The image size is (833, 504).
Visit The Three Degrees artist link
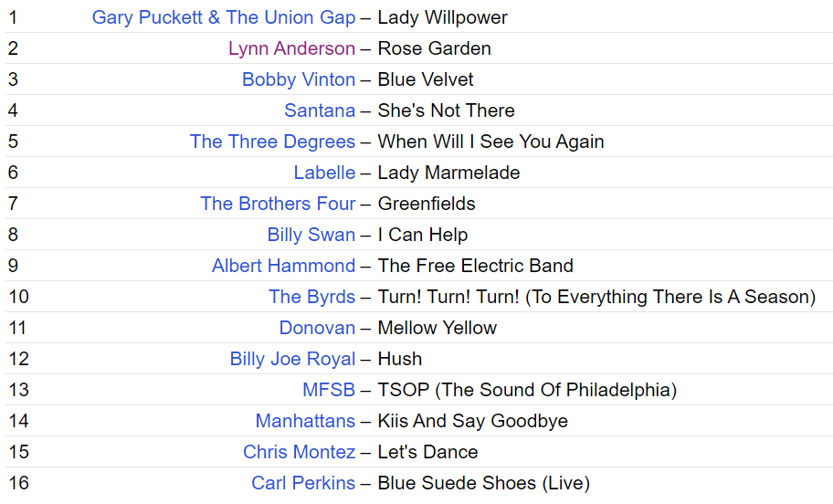point(272,142)
